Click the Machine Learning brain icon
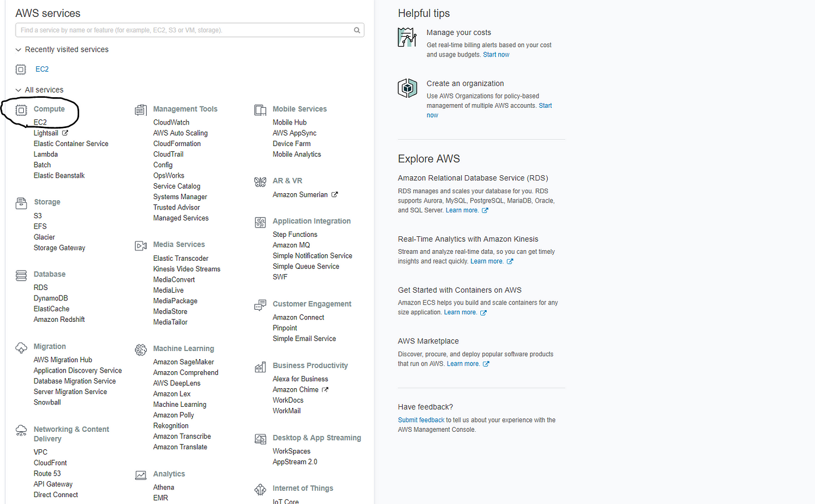This screenshot has width=815, height=504. (x=140, y=349)
